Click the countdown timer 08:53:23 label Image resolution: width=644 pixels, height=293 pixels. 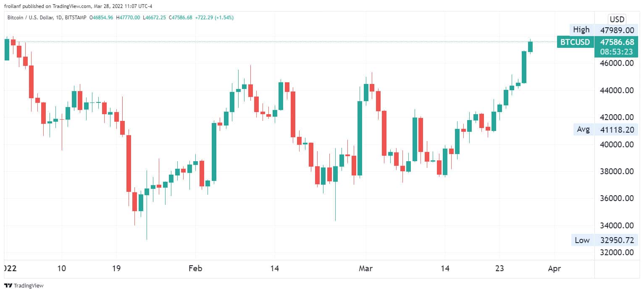[616, 52]
